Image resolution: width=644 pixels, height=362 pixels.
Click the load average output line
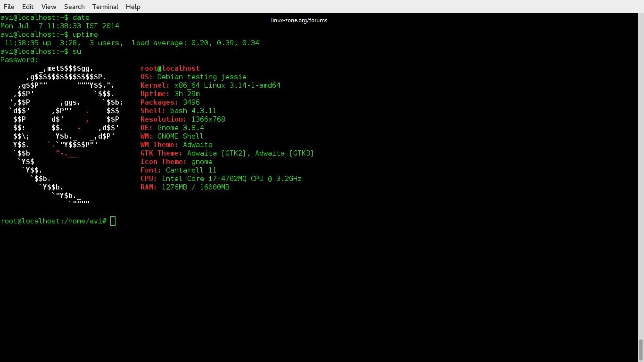coord(132,43)
